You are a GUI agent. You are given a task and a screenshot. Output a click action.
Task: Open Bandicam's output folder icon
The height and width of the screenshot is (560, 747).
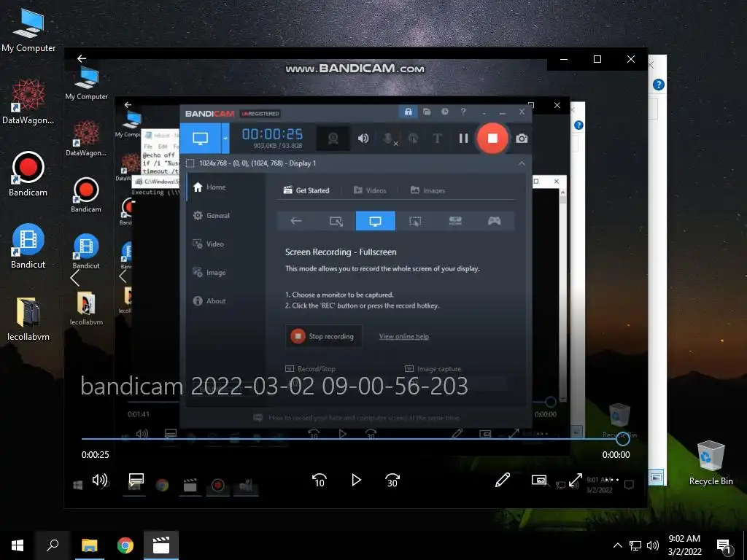[427, 112]
